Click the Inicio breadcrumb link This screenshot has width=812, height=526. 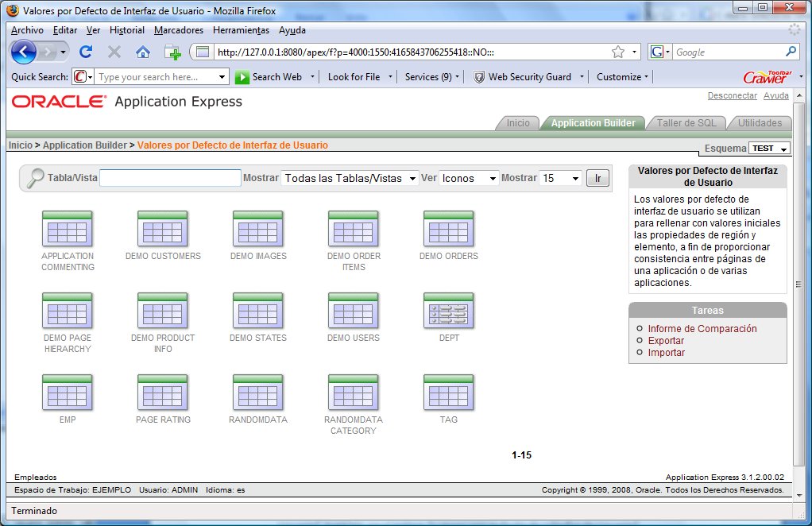click(20, 145)
